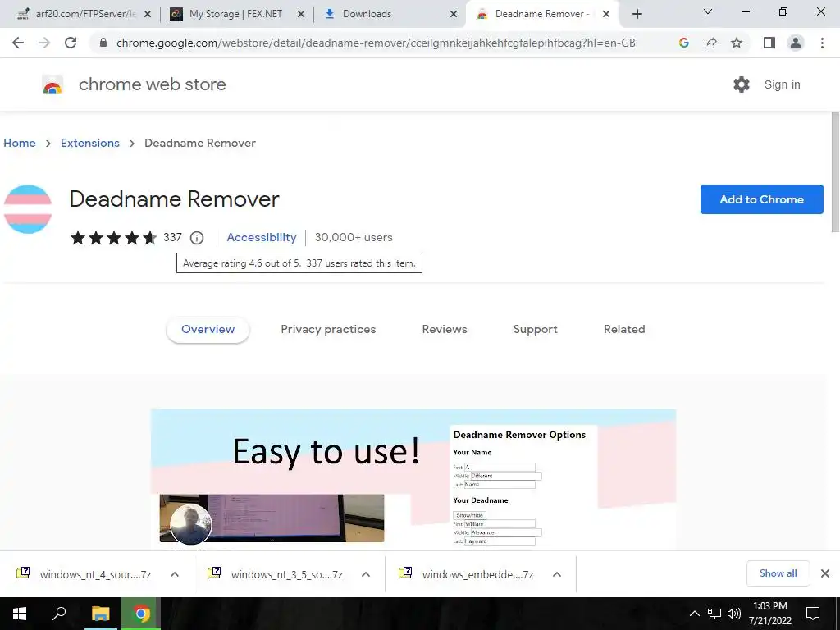Toggle the browser side panel icon

[x=769, y=43]
